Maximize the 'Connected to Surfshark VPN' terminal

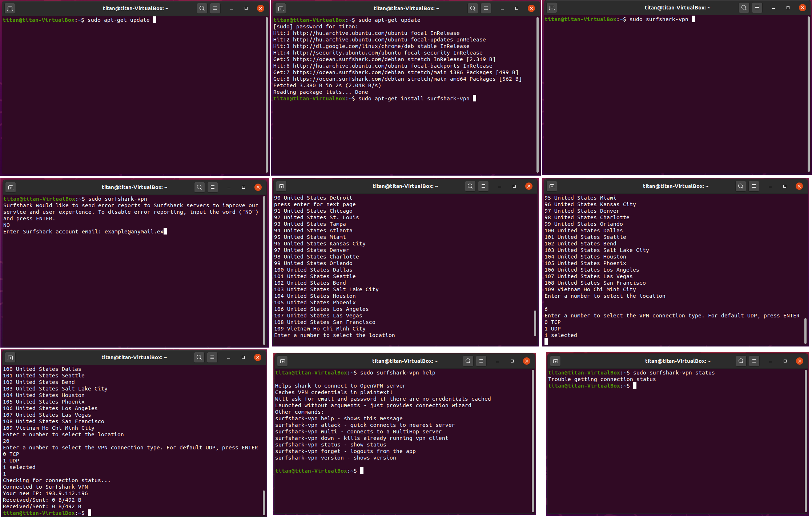[243, 357]
